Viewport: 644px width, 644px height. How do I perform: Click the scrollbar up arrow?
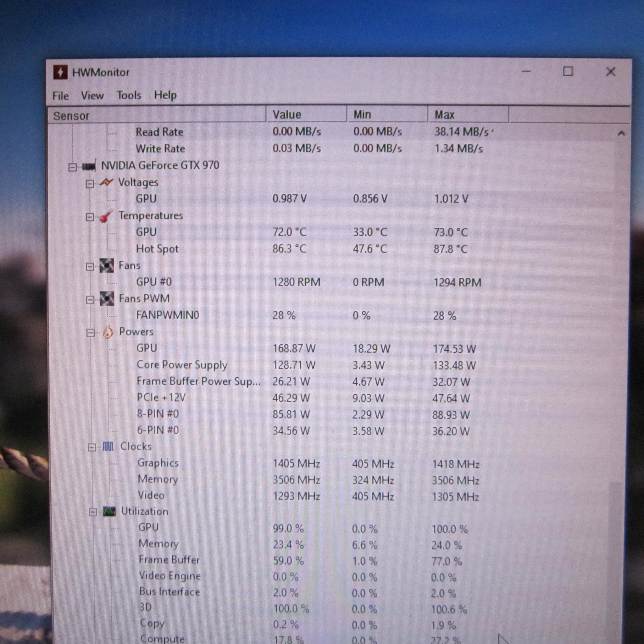click(621, 133)
